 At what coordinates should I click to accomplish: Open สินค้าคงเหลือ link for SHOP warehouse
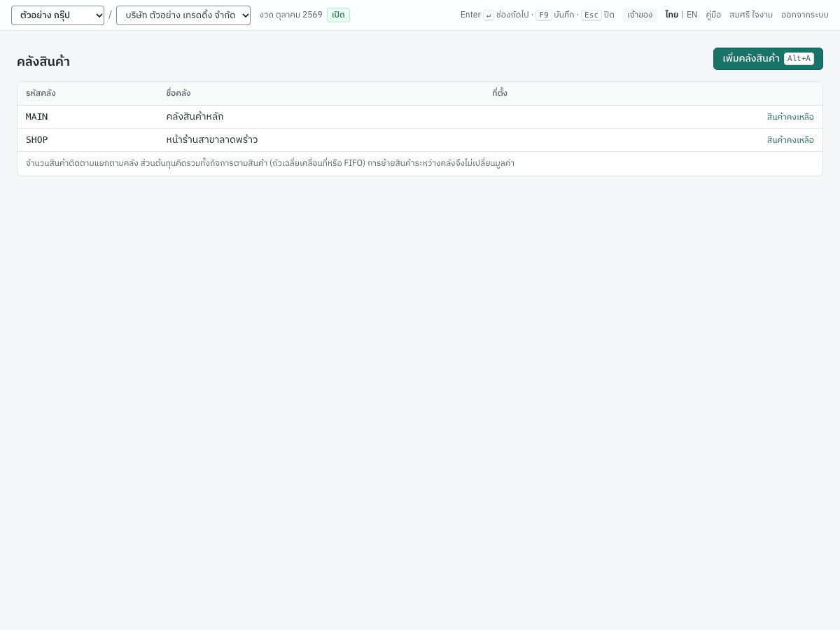pos(790,140)
